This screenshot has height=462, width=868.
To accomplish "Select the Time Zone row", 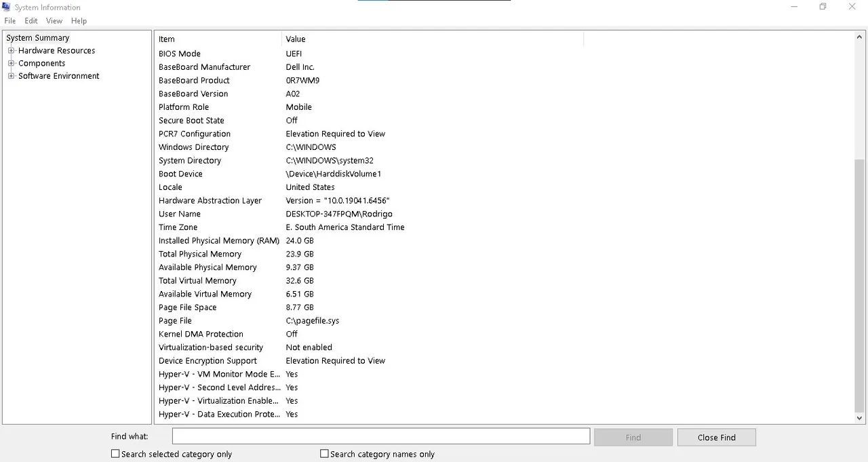I will click(504, 227).
